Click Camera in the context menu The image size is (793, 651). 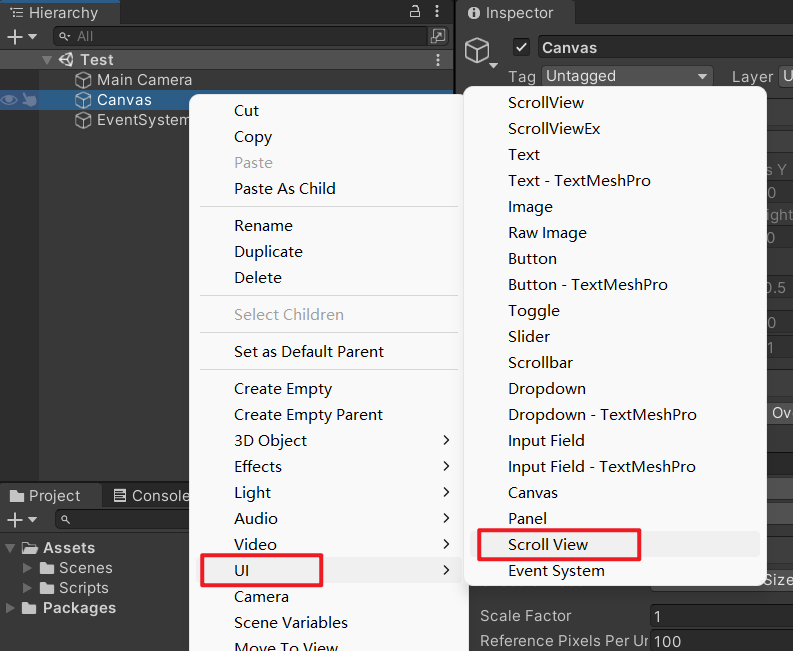pos(261,596)
